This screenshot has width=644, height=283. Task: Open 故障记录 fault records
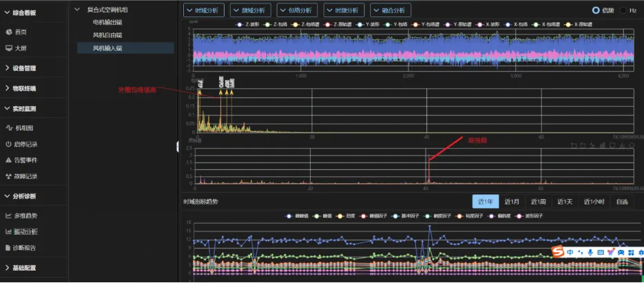(25, 177)
